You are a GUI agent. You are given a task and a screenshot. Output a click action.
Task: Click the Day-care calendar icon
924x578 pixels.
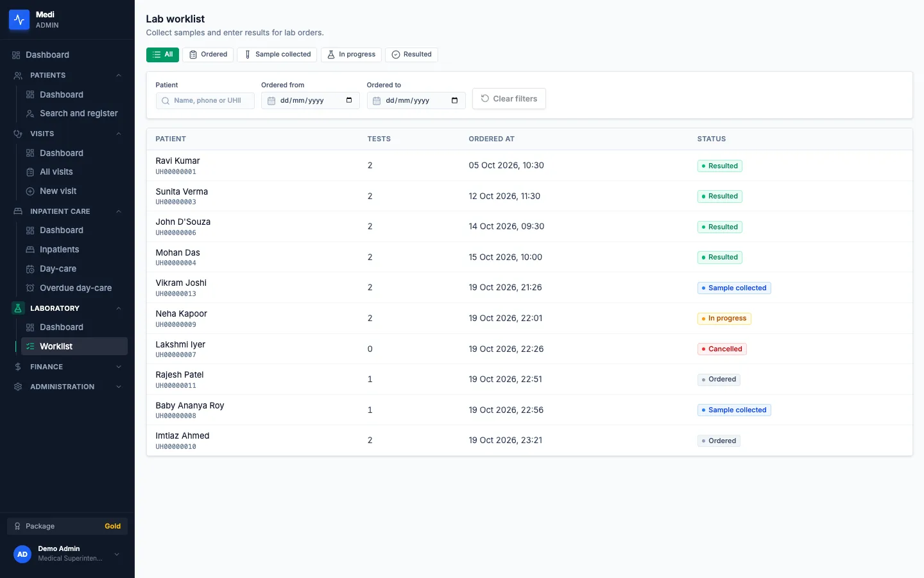pyautogui.click(x=30, y=269)
